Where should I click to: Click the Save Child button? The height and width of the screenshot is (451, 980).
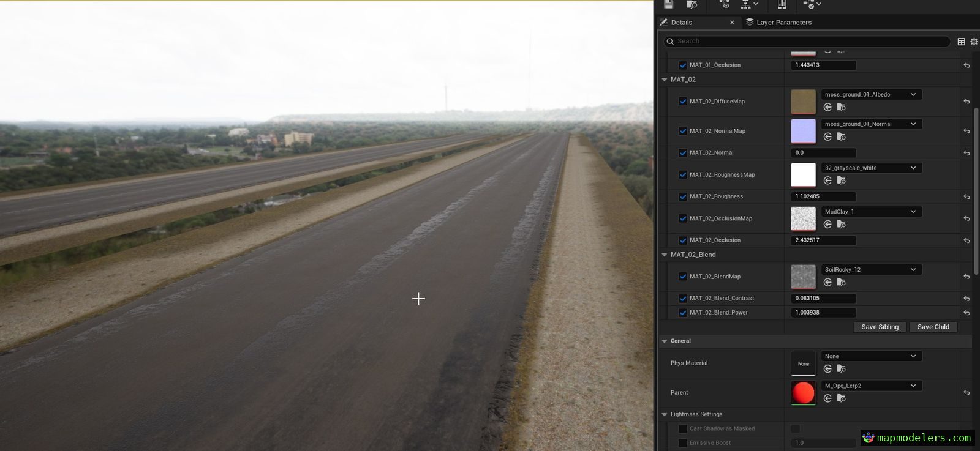[x=933, y=327]
